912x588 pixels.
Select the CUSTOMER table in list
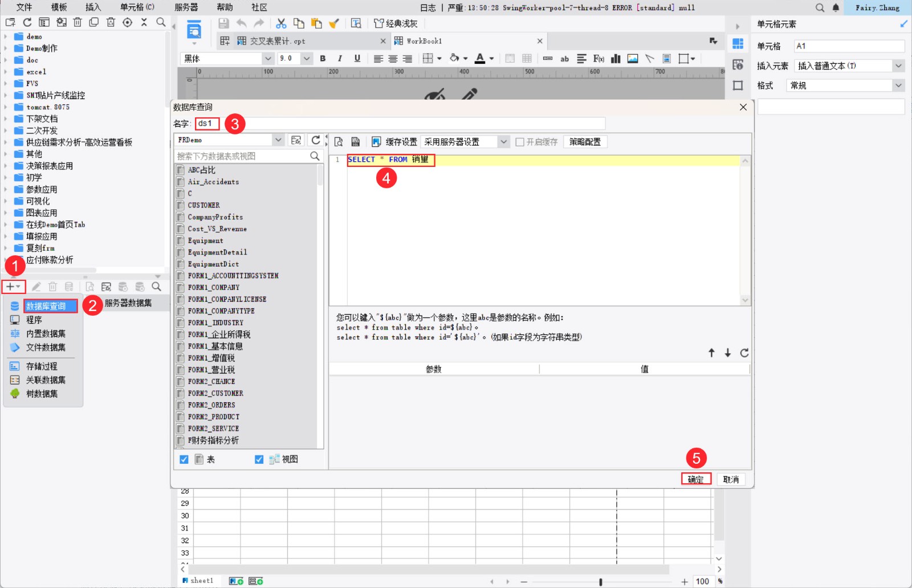click(203, 205)
